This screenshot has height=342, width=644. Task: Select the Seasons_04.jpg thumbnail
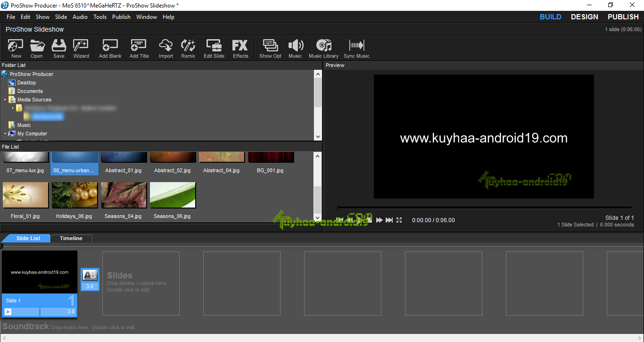click(x=124, y=195)
